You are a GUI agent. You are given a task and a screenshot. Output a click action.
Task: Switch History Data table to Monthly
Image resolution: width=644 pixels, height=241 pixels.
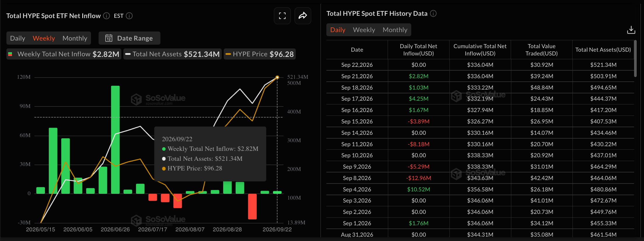coord(395,30)
